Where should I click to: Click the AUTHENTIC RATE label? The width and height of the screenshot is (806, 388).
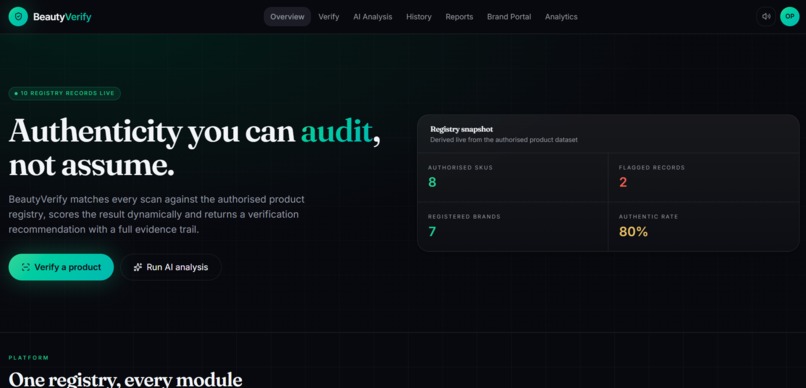pos(648,217)
